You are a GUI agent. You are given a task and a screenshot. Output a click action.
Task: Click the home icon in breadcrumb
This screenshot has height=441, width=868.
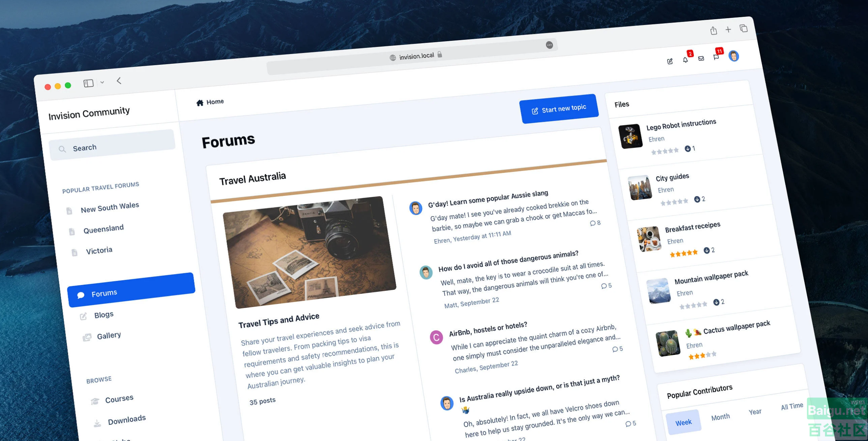(x=200, y=103)
